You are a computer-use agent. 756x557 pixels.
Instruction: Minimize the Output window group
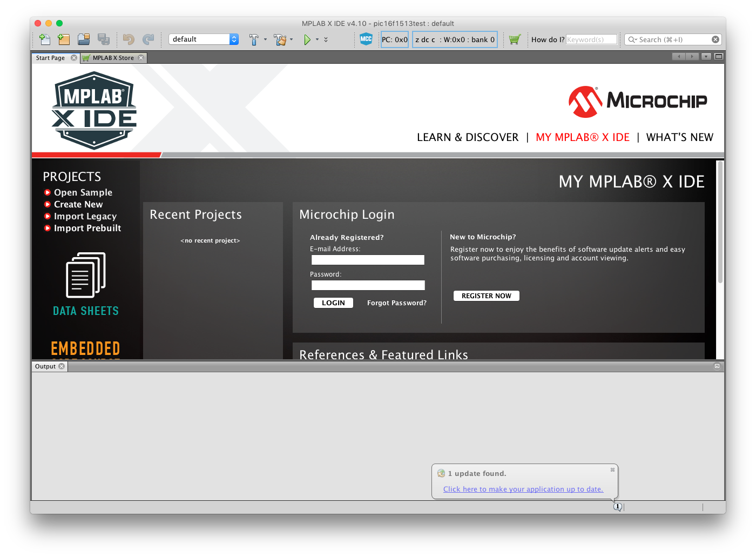pyautogui.click(x=717, y=366)
